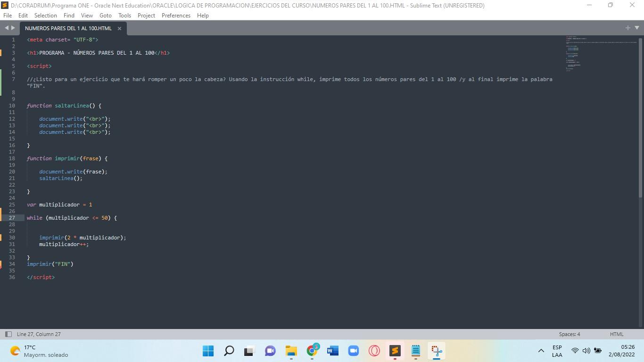Click the 'imprimir(2 * multiplicador);' line

point(83,238)
